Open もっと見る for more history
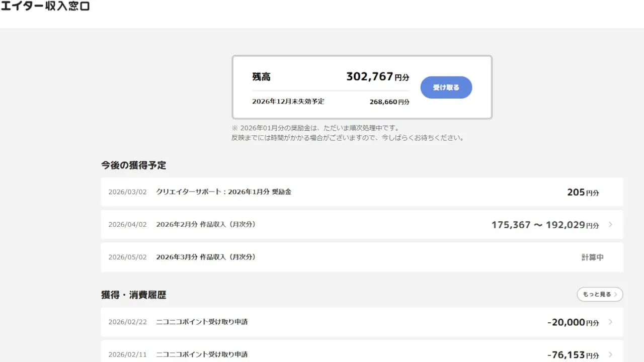The width and height of the screenshot is (644, 362). coord(600,294)
